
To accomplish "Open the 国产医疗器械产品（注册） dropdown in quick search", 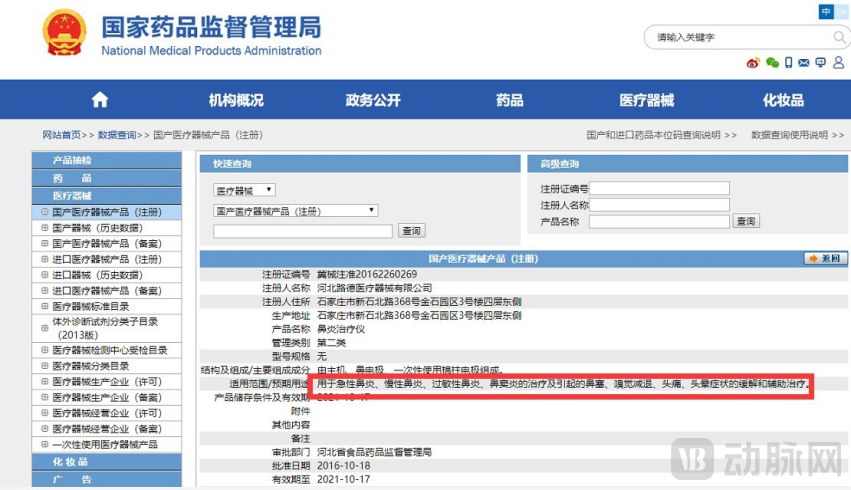I will click(x=295, y=211).
